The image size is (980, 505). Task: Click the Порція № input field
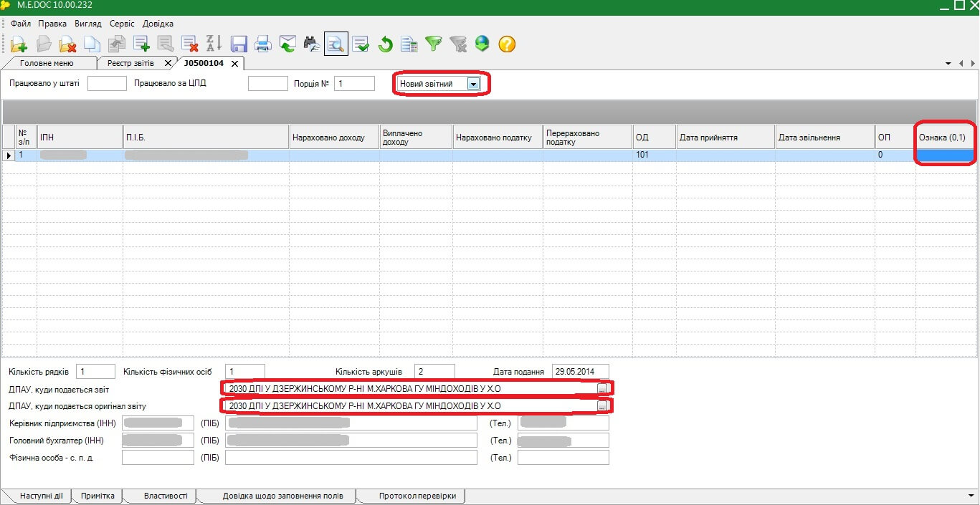click(x=355, y=84)
